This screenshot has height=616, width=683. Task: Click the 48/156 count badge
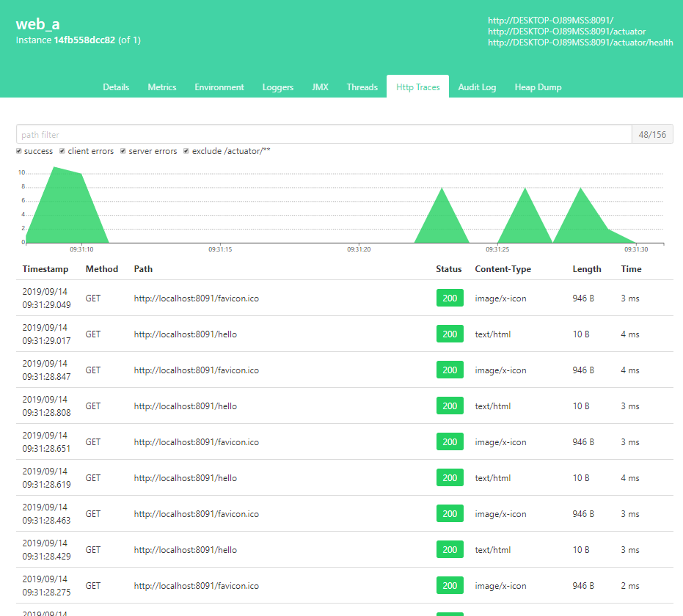652,134
